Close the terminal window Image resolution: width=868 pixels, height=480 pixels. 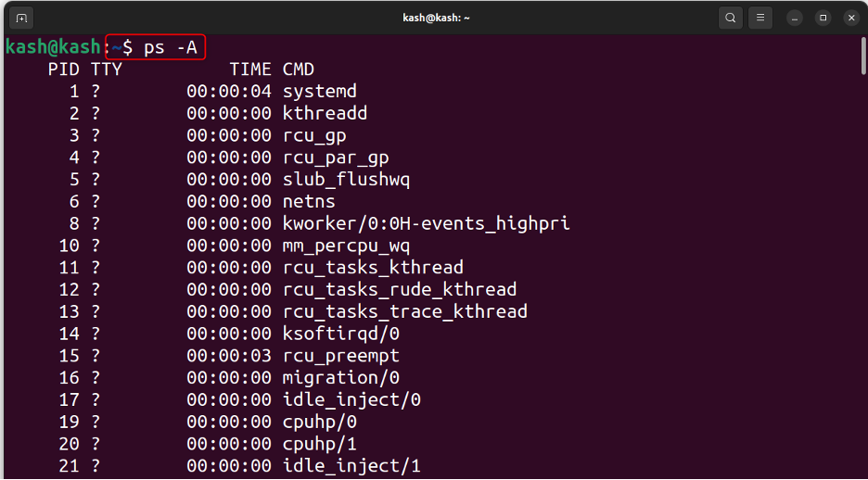(852, 19)
